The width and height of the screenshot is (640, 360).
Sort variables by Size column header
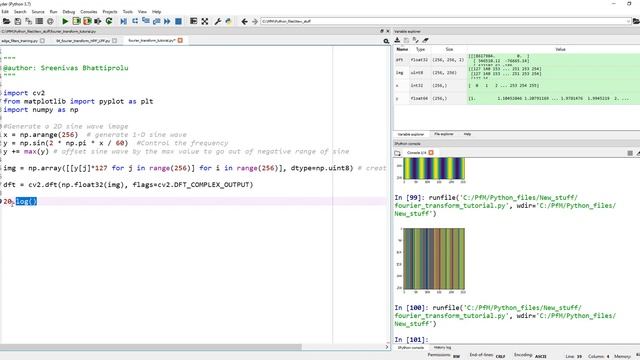coord(449,49)
